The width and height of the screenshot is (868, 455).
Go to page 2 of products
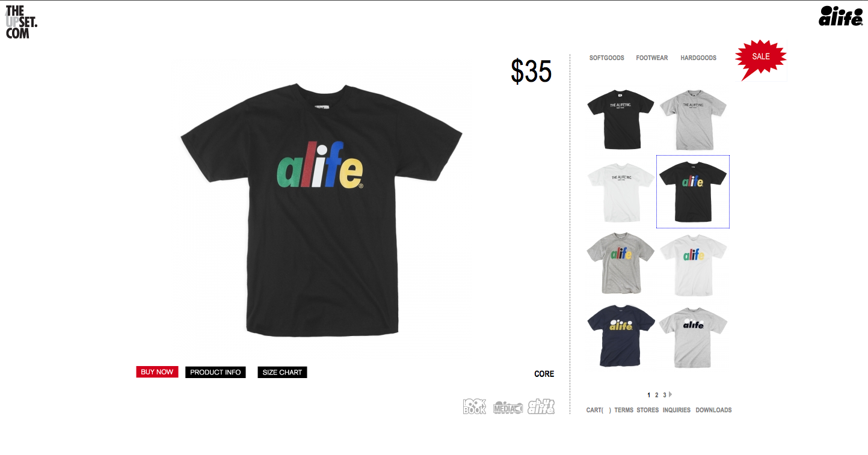657,395
